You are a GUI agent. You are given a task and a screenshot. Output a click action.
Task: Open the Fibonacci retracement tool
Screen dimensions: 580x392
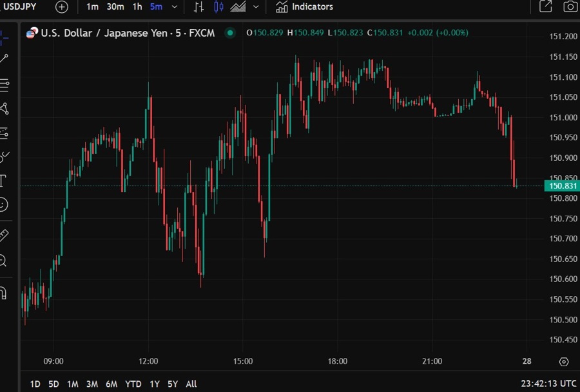[4, 85]
